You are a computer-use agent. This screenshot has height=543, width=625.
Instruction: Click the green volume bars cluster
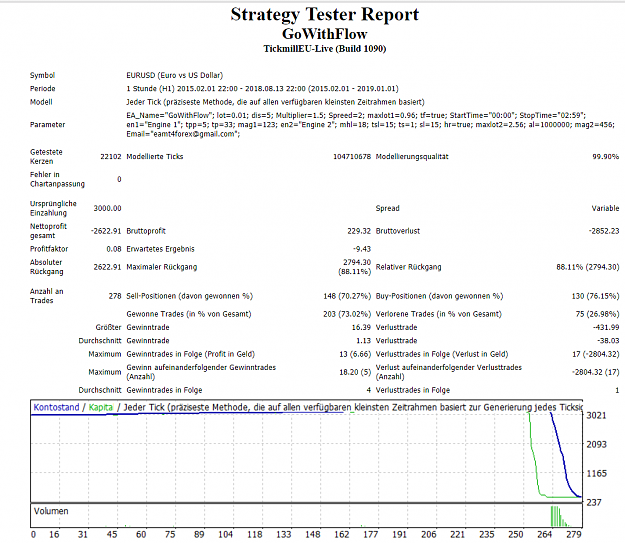(559, 516)
